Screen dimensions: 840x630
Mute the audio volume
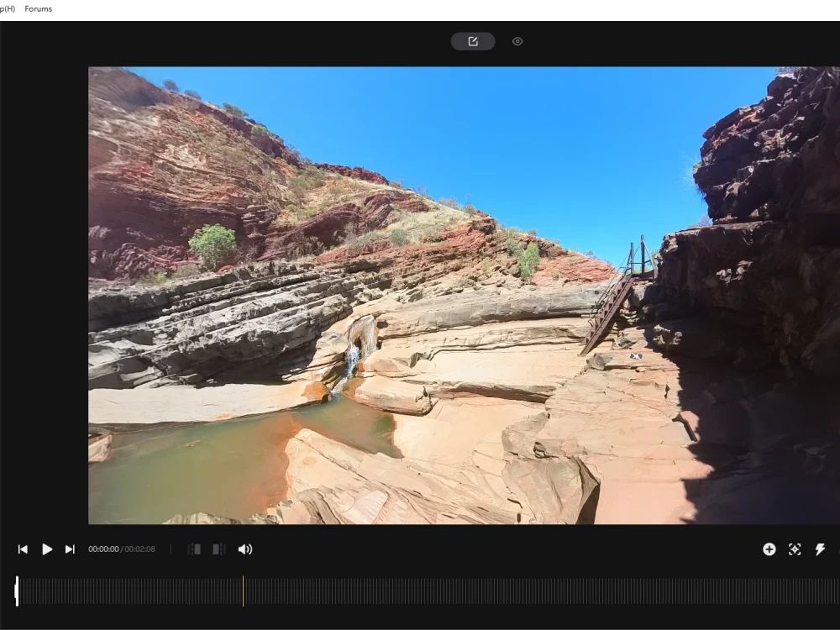click(244, 549)
